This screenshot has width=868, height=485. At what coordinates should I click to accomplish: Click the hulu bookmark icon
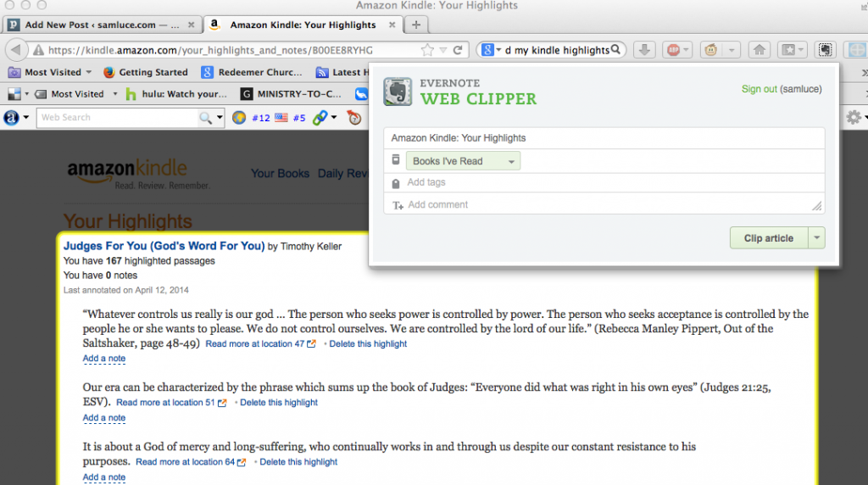[131, 94]
